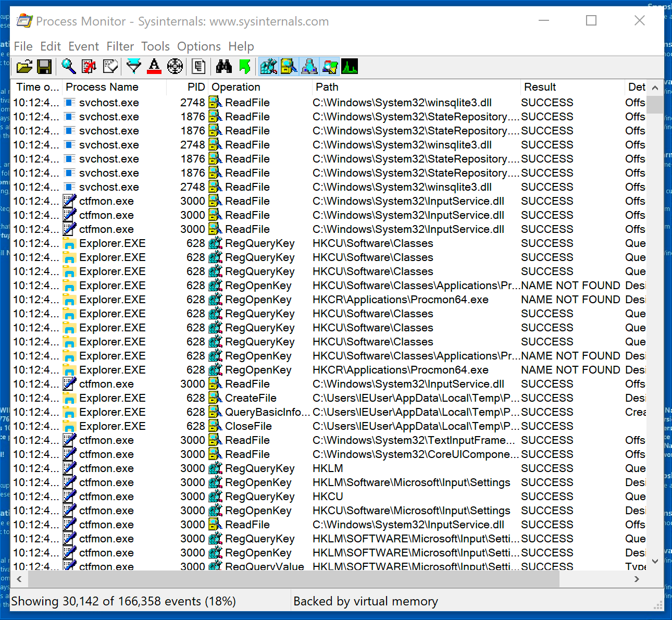Click the Operation column header
This screenshot has width=672, height=620.
tap(260, 87)
